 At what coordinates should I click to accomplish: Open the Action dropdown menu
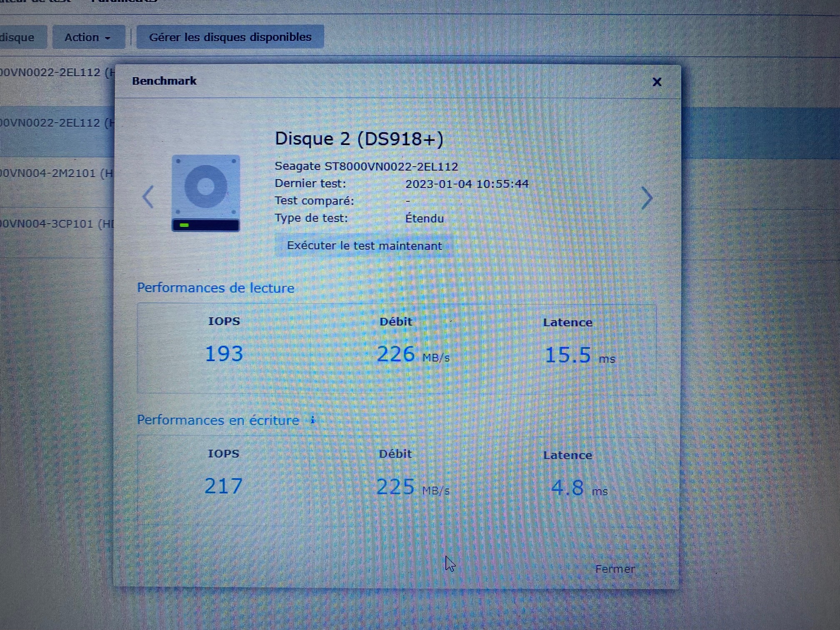(x=88, y=37)
